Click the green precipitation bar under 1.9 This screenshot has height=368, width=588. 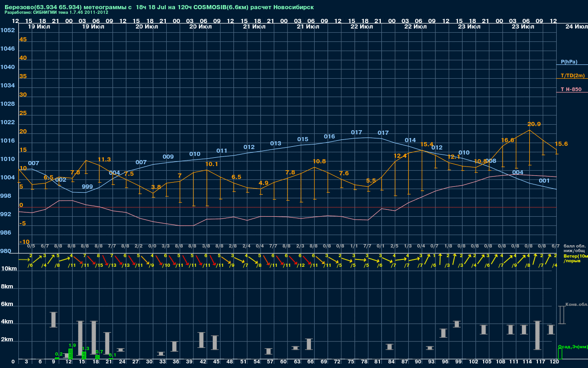click(71, 354)
